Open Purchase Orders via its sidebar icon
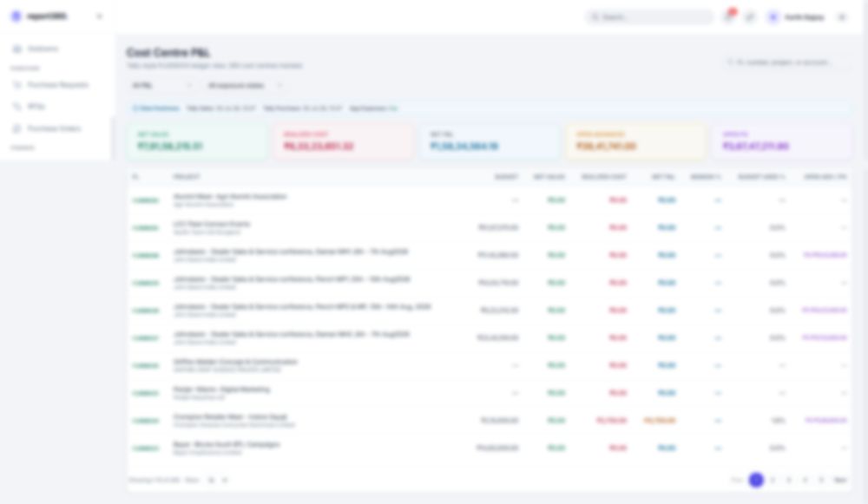Image resolution: width=868 pixels, height=504 pixels. click(17, 128)
